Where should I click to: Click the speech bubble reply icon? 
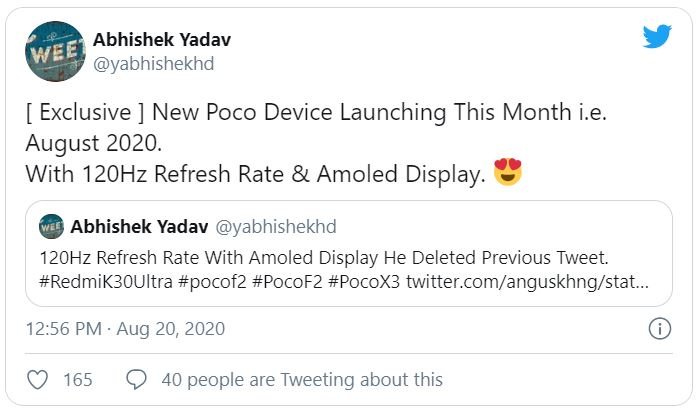coord(136,379)
